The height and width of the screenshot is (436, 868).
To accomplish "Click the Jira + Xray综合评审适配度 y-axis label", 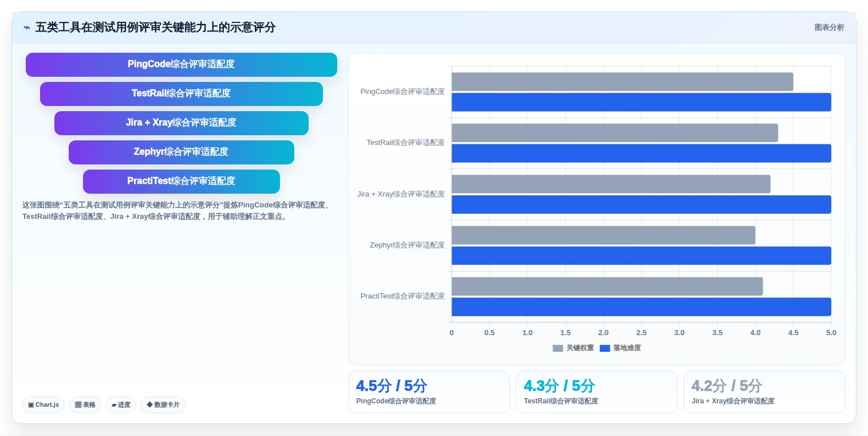I will [x=401, y=194].
